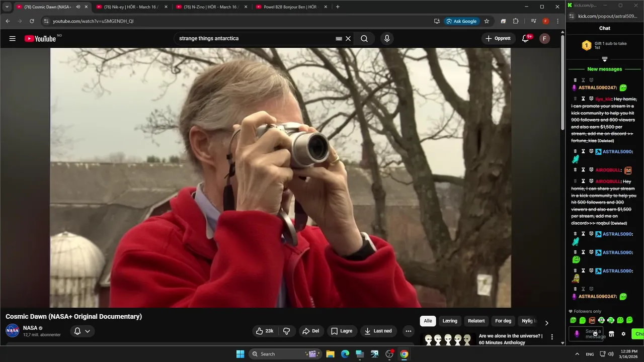Share the video with Del button

pos(310,331)
